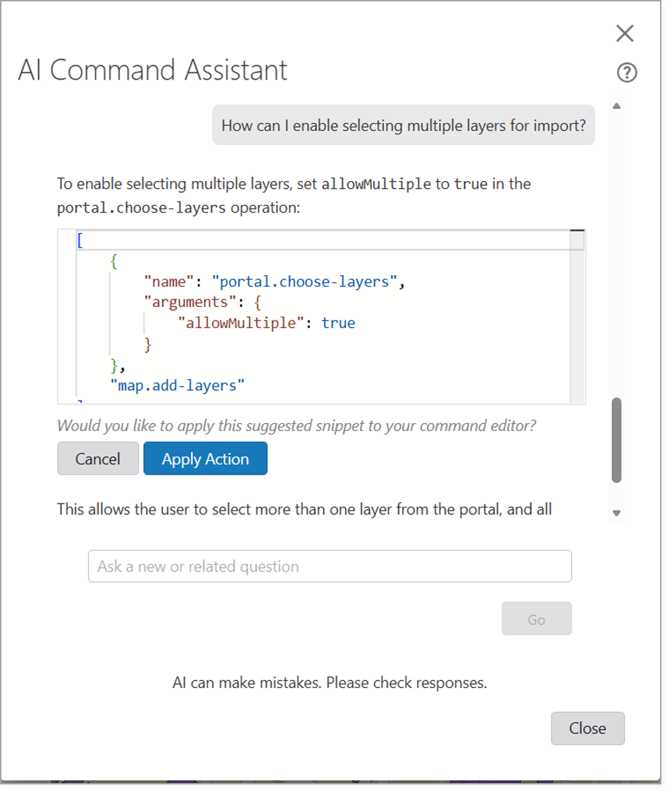Click the code snippet's vertical scrollbar
The width and height of the screenshot is (672, 795).
click(x=577, y=317)
